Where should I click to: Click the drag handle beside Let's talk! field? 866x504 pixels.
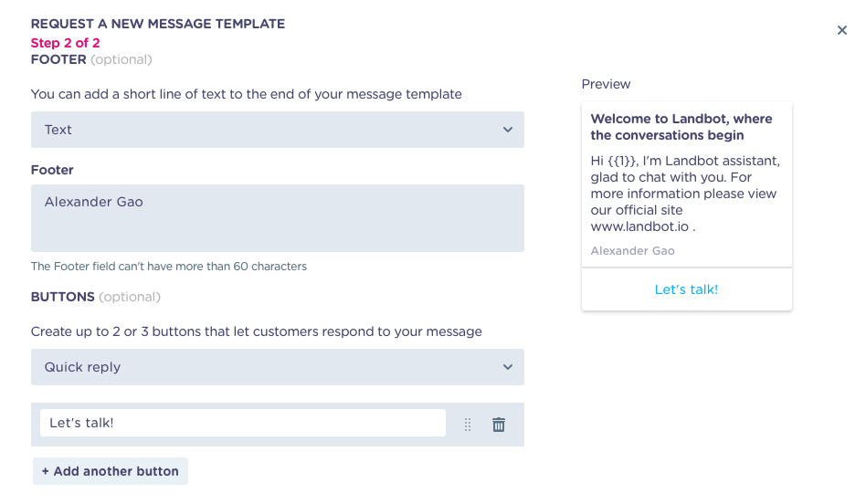pos(467,425)
